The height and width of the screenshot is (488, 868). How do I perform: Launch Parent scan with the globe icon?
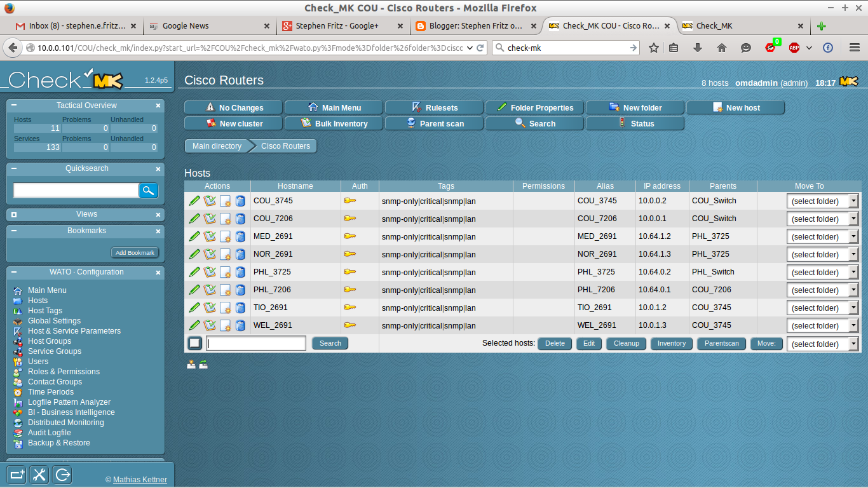click(412, 123)
